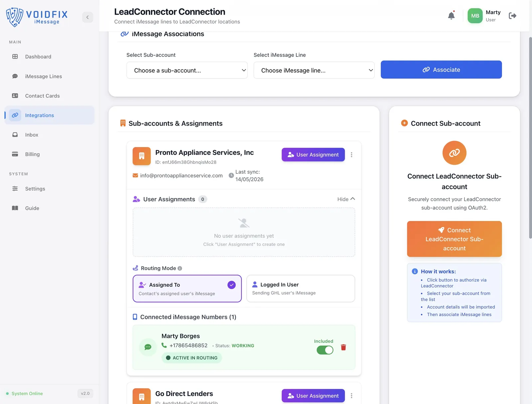Click the orange link icon above Connect LeadConnector
The width and height of the screenshot is (532, 404).
pos(454,153)
